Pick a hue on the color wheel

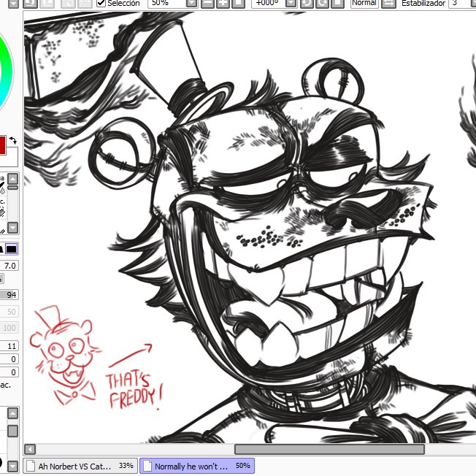coord(7,72)
